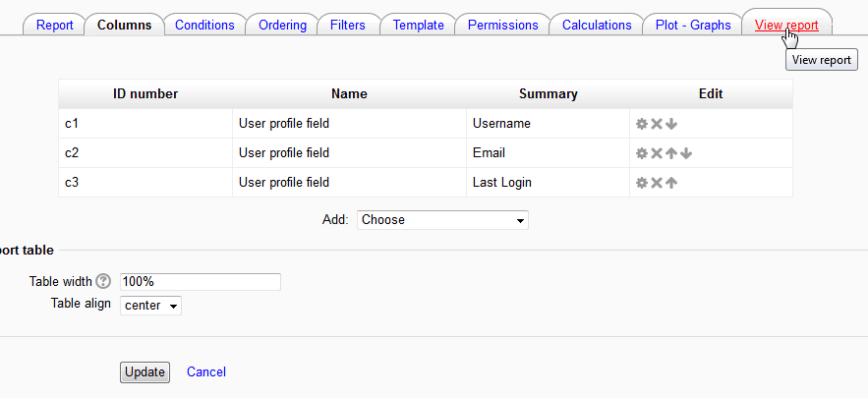The height and width of the screenshot is (398, 868).
Task: Click the Table width input field
Action: coord(201,282)
